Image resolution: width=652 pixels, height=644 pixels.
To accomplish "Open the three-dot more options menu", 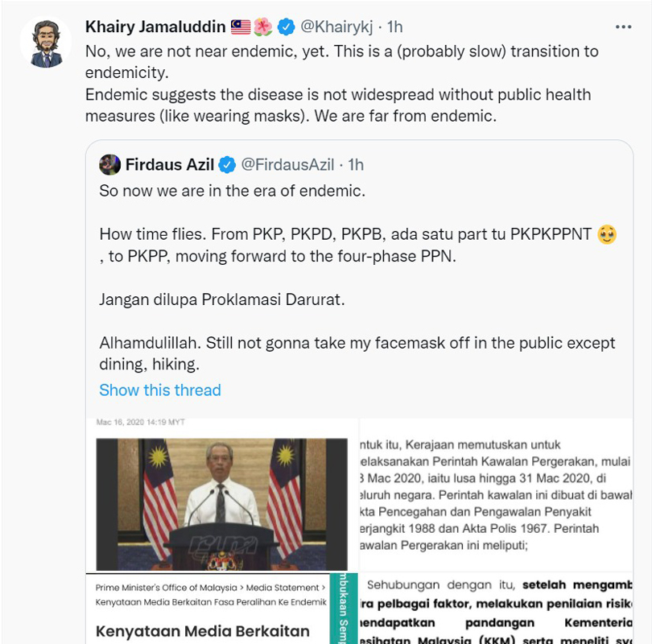I will 623,27.
